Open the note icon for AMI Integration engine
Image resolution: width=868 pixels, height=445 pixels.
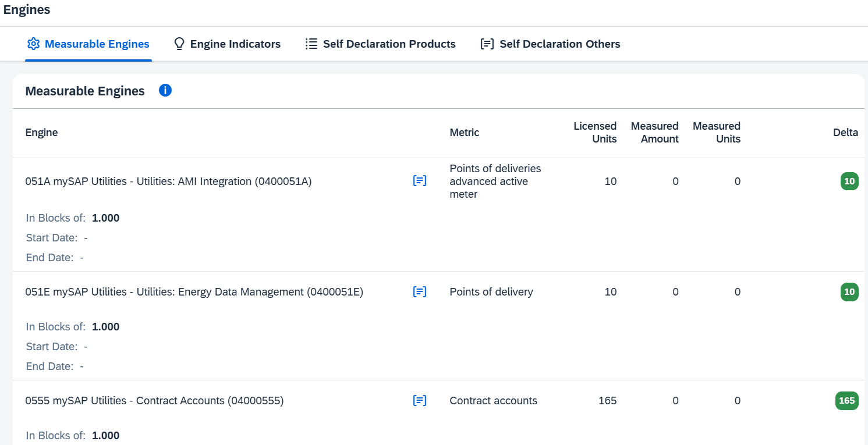420,181
